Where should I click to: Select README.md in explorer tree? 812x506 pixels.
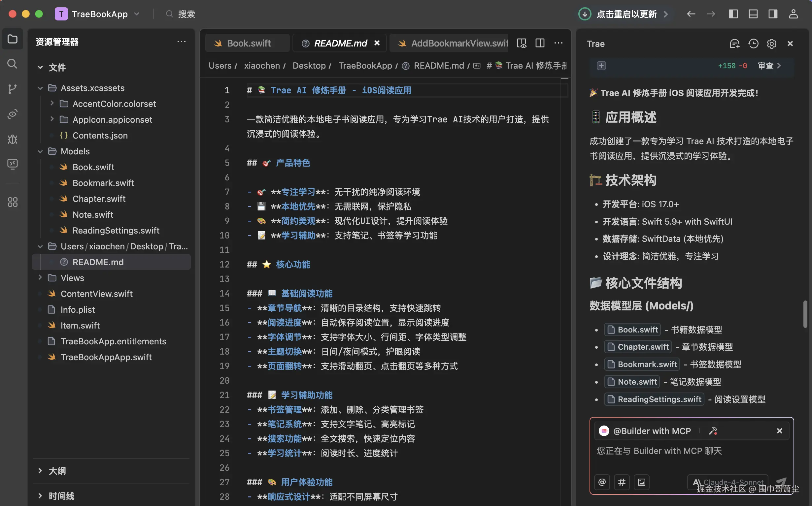(111, 262)
